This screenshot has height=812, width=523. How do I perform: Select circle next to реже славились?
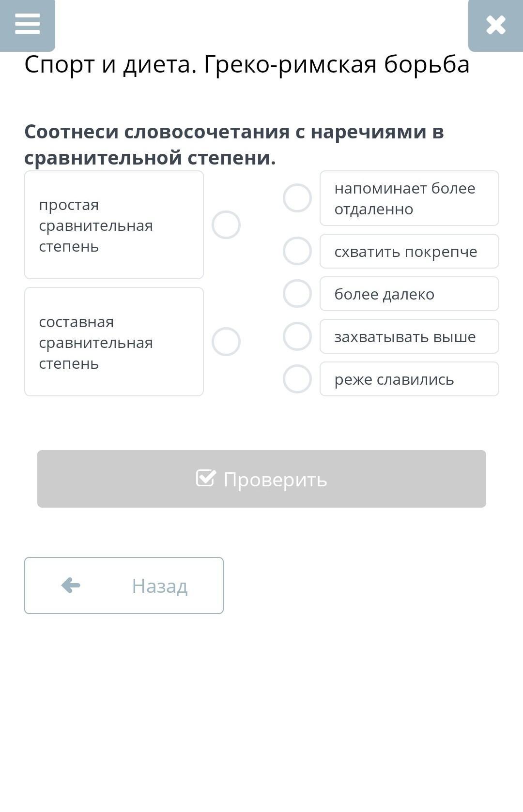coord(297,379)
